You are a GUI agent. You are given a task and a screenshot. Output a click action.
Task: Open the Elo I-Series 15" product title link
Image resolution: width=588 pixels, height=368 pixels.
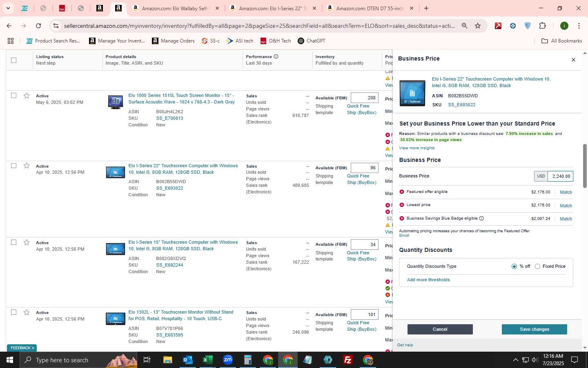[x=183, y=245]
